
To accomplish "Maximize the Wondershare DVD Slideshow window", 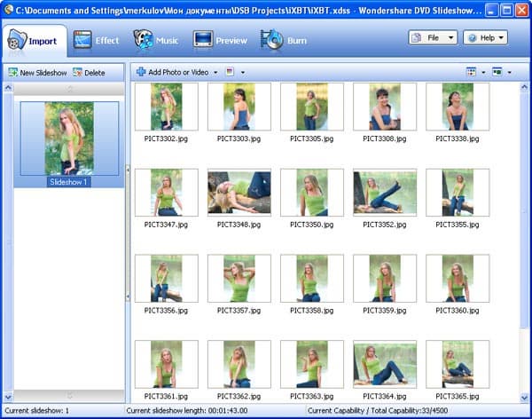I will point(506,10).
